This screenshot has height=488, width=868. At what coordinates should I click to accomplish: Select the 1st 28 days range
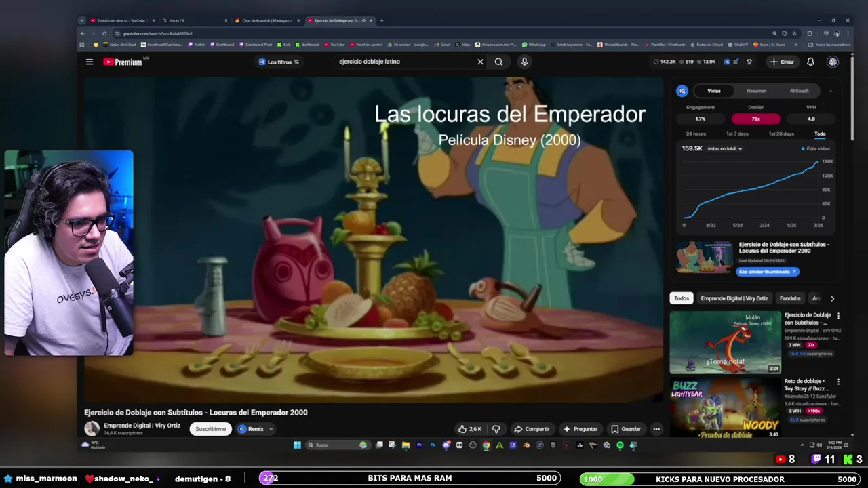pos(781,134)
